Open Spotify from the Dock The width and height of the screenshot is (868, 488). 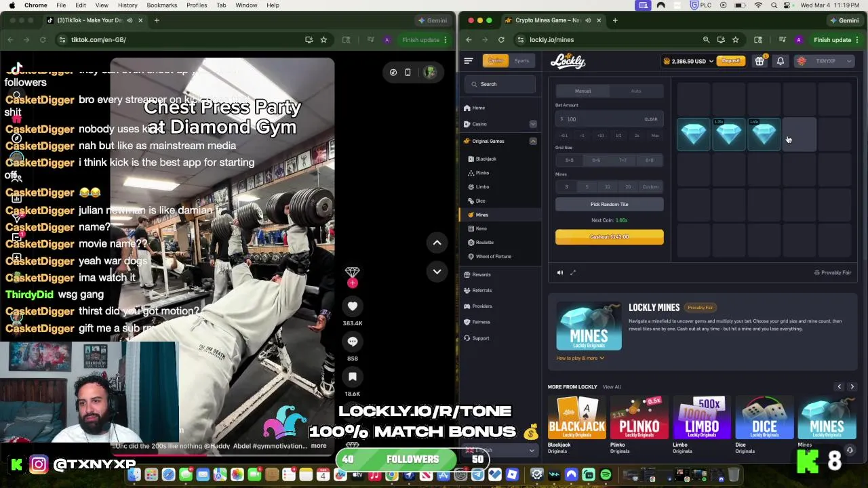(606, 475)
